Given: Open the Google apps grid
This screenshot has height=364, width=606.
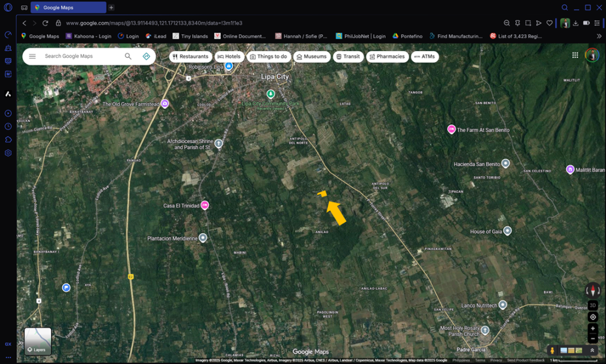Looking at the screenshot, I should pyautogui.click(x=575, y=56).
